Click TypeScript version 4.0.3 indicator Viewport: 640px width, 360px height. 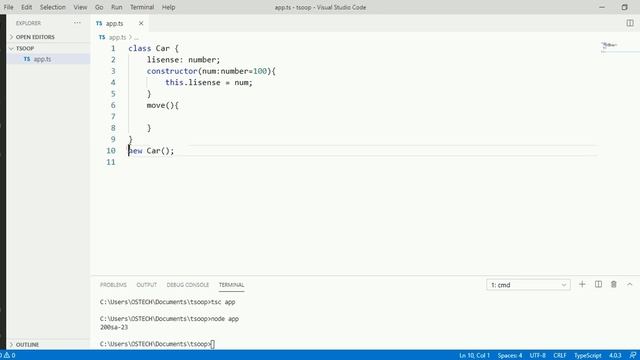pos(615,356)
